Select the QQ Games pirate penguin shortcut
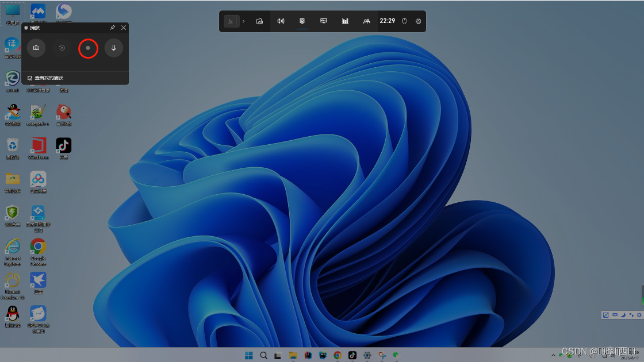Screen dimensions: 644x362 point(13,115)
